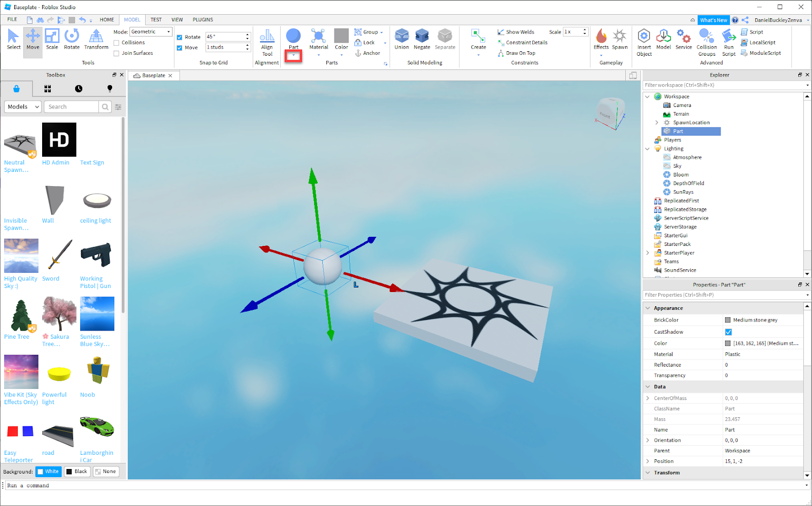Viewport: 812px width, 506px height.
Task: Disable Move snapping checkbox
Action: click(179, 48)
